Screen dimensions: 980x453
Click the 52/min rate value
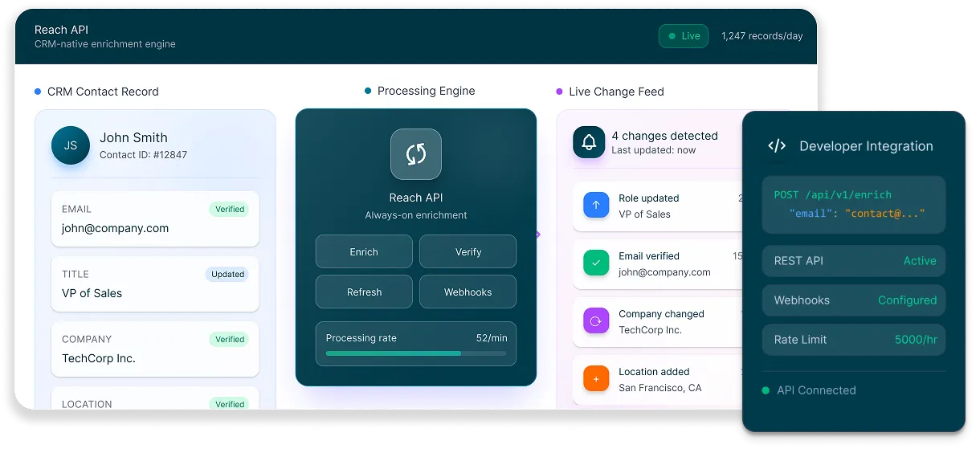click(x=492, y=338)
